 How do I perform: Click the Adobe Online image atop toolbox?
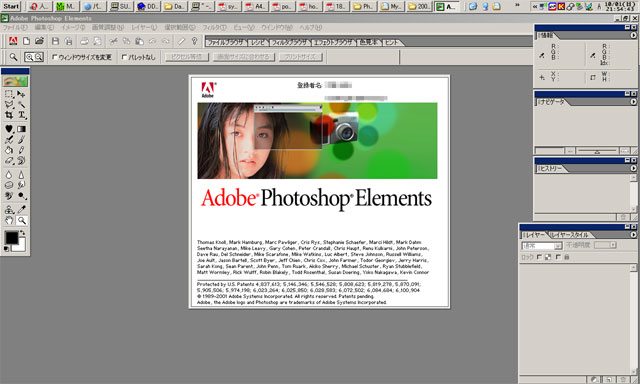coord(15,81)
